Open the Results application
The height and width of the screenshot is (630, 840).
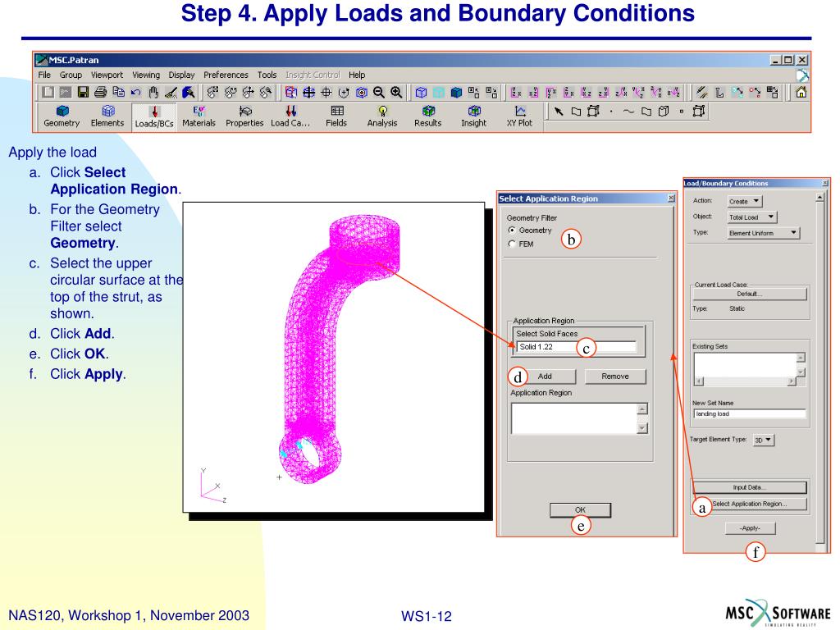427,116
